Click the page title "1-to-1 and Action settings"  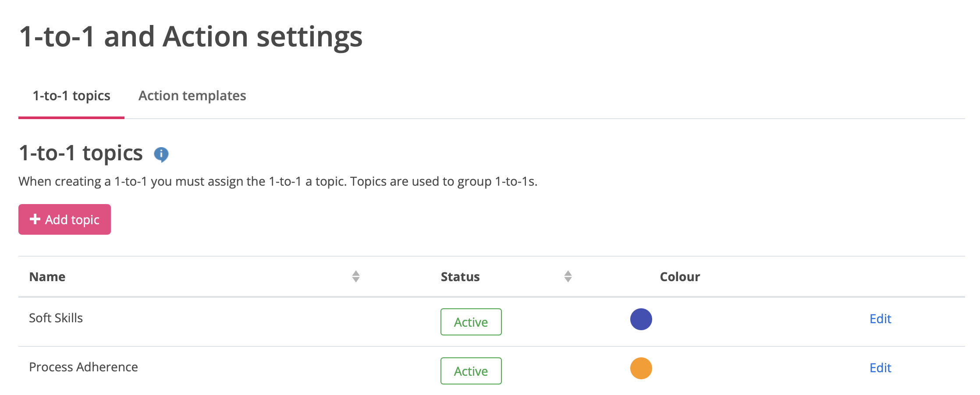(x=191, y=36)
